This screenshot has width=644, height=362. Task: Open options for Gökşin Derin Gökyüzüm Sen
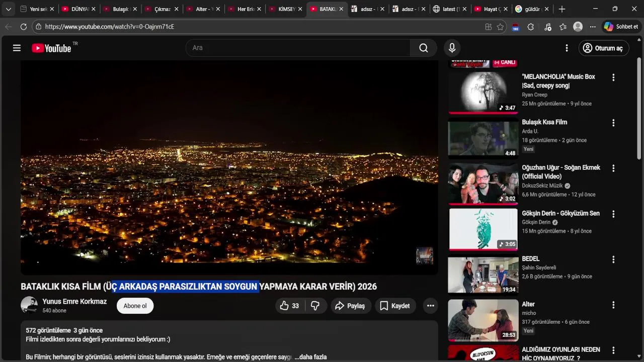[x=613, y=214]
